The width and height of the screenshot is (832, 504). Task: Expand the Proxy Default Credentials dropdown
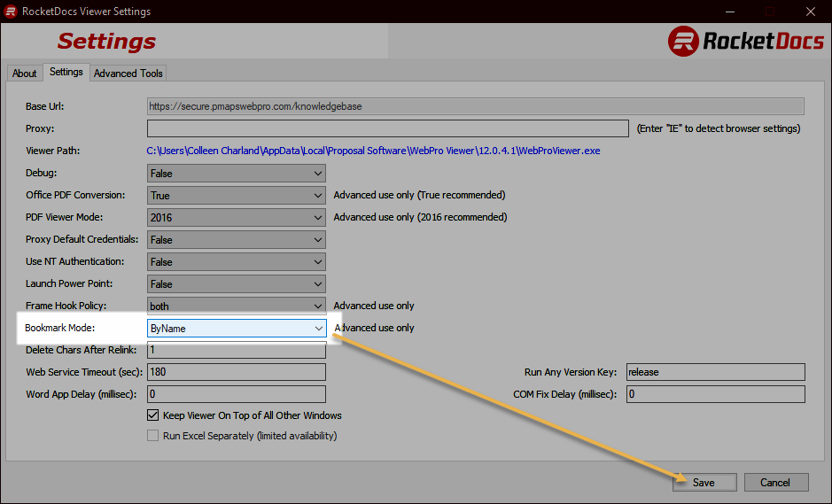point(236,240)
